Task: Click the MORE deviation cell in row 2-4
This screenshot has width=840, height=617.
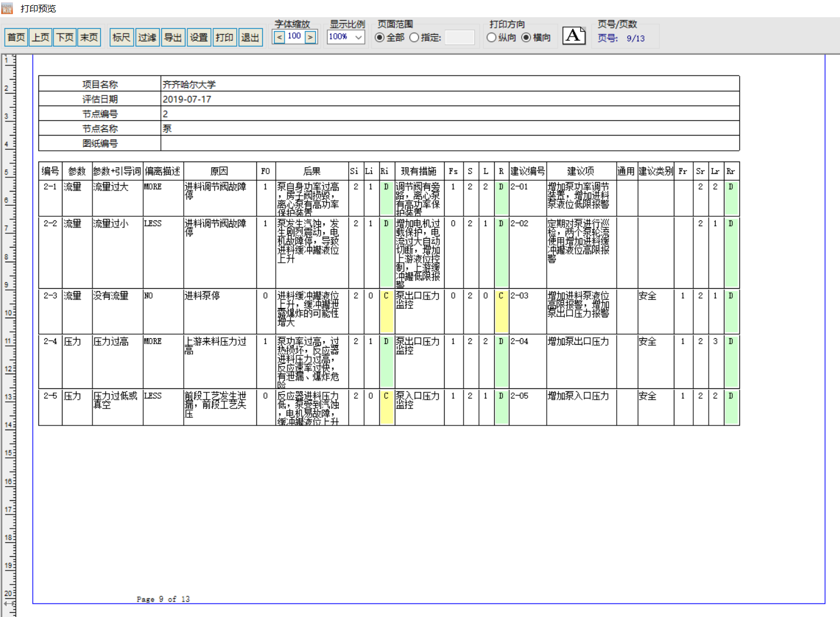Action: pyautogui.click(x=163, y=361)
